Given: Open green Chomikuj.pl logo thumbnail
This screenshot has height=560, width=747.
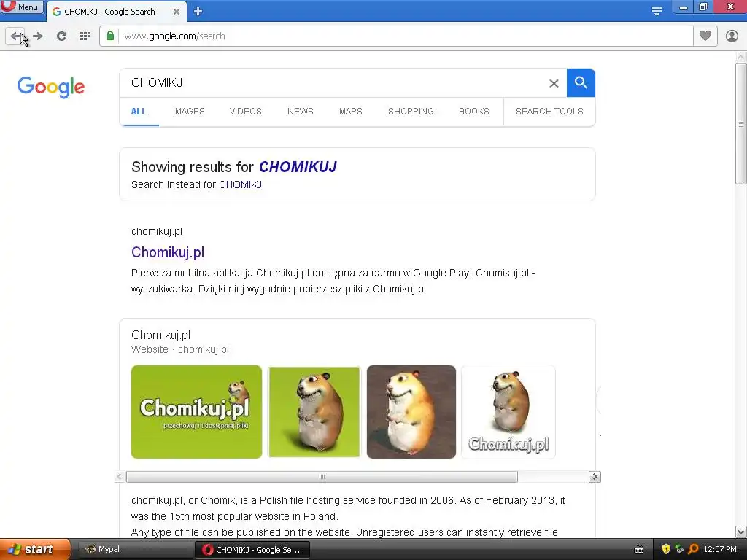Looking at the screenshot, I should point(196,412).
